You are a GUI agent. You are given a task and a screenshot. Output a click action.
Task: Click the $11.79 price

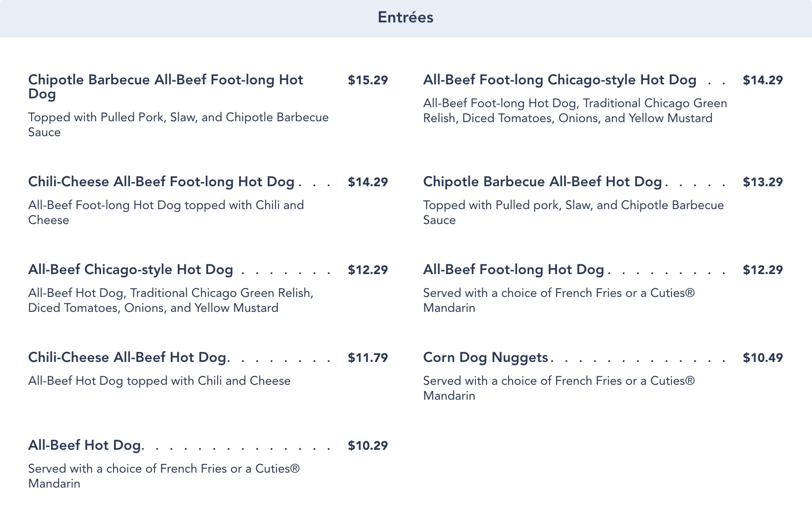tap(368, 358)
